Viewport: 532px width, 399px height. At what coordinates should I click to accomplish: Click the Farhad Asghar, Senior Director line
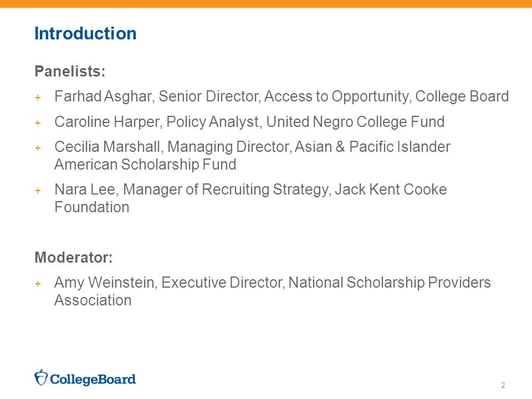pos(282,96)
